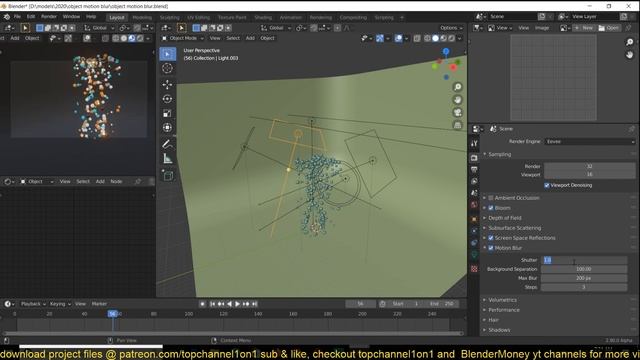Select the Select Box tool in the viewport
640x360 pixels.
[168, 54]
